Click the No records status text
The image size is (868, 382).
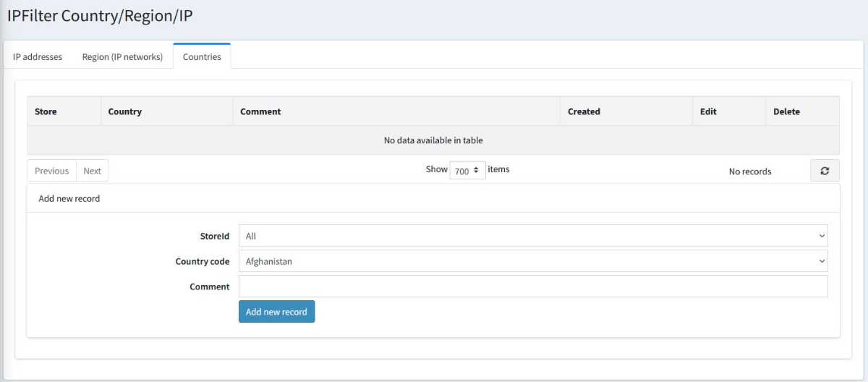749,171
